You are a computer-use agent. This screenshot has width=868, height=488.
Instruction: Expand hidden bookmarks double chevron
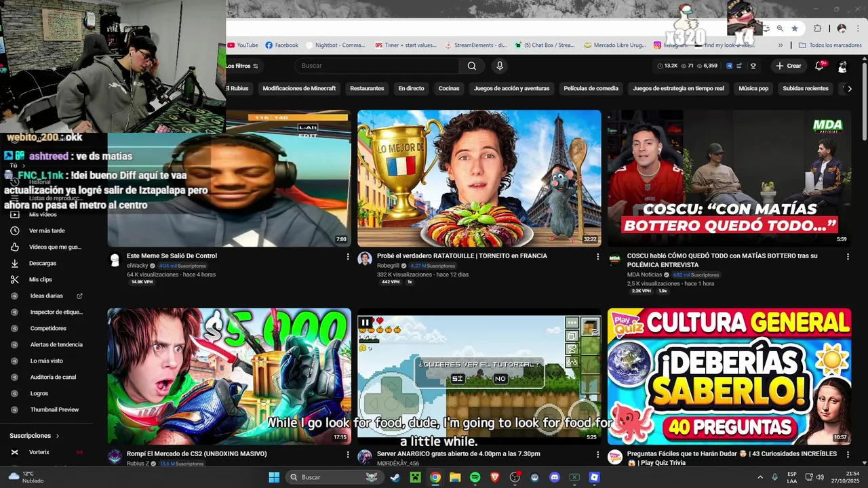coord(781,45)
